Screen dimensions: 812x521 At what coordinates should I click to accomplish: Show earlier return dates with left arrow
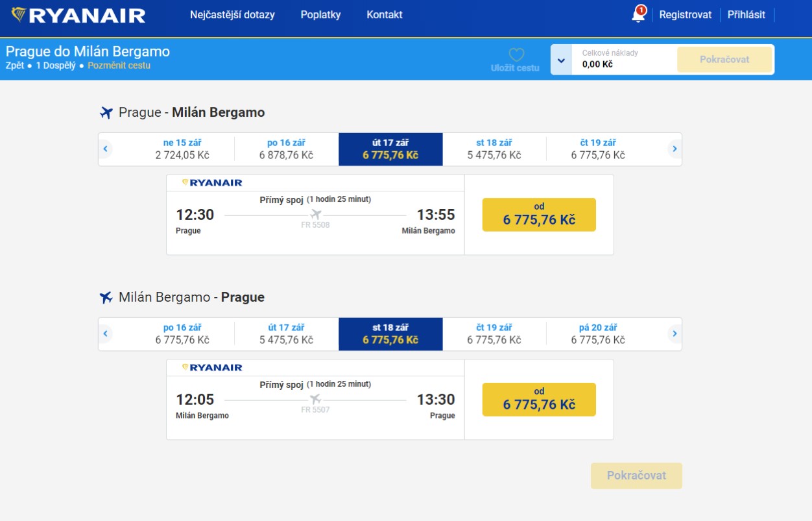[x=105, y=334]
